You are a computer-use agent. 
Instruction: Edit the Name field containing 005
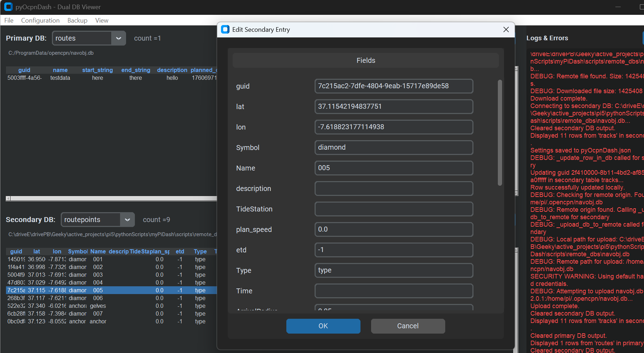pos(394,168)
